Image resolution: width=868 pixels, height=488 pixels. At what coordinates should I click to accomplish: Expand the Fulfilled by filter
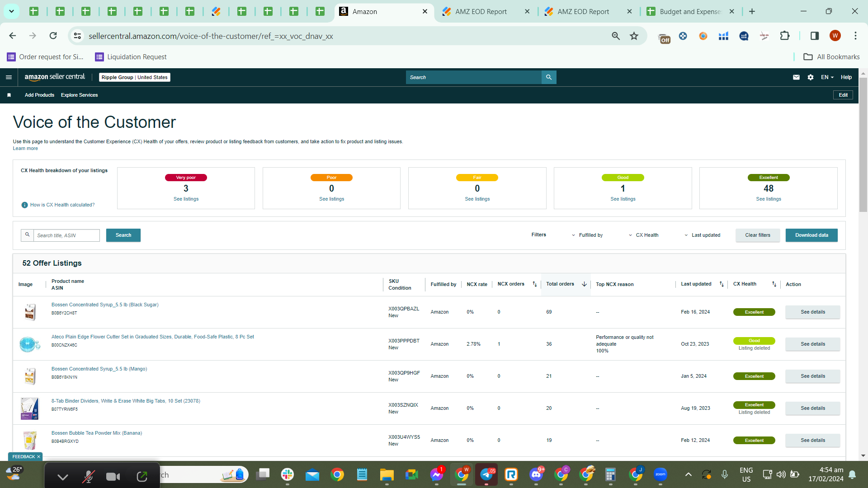click(587, 235)
